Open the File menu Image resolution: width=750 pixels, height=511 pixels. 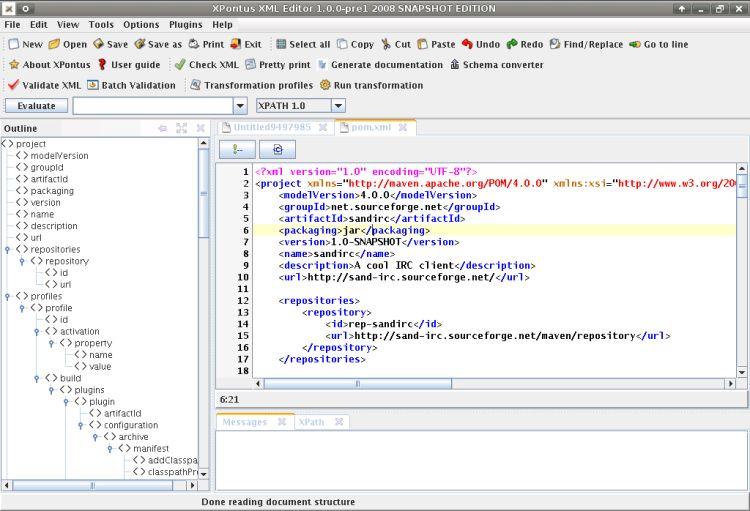click(12, 24)
